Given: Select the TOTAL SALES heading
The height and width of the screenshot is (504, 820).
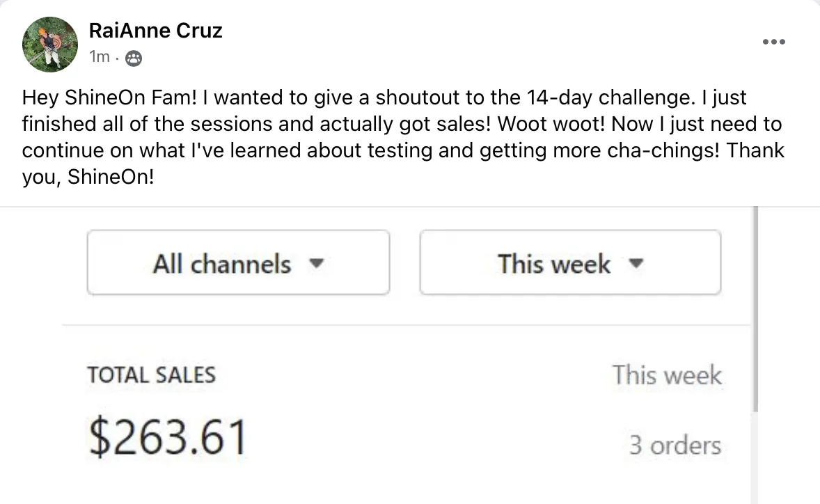Looking at the screenshot, I should [151, 375].
